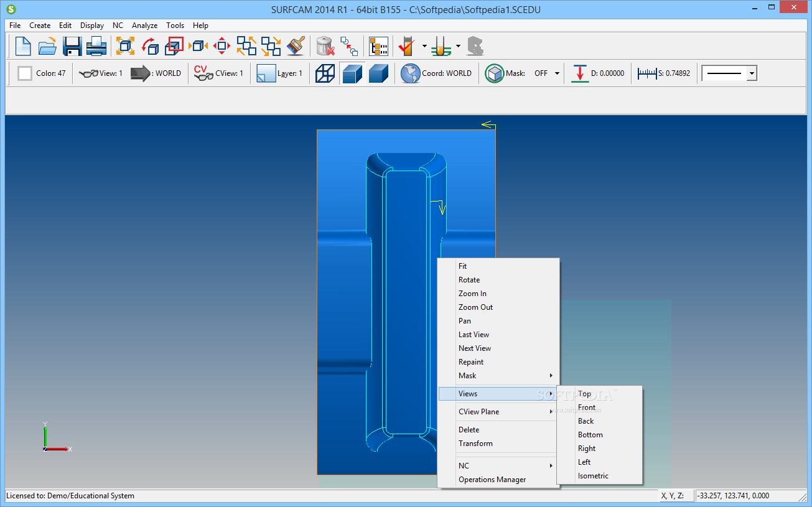The image size is (812, 507).
Task: Select the Zoom window icon with red box
Action: (174, 46)
